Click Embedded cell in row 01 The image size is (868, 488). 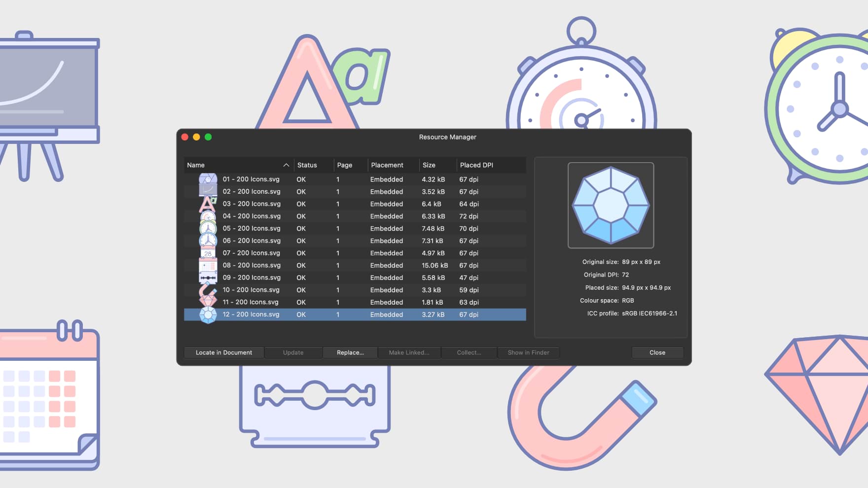[387, 179]
